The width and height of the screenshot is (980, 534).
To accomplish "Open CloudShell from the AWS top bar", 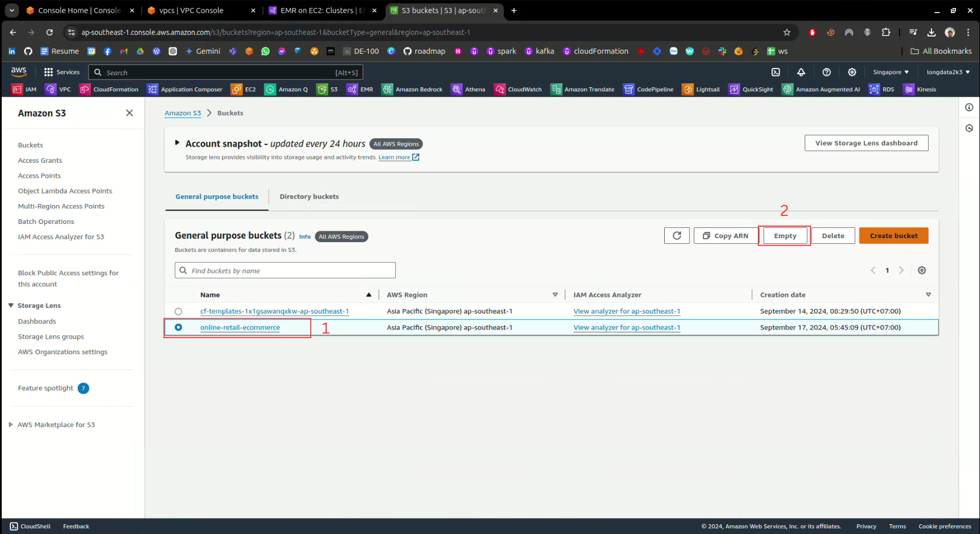I will click(x=776, y=72).
